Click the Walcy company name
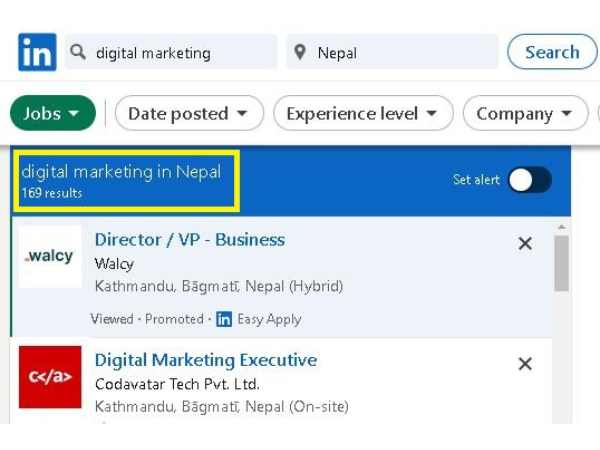The height and width of the screenshot is (450, 600). pyautogui.click(x=114, y=264)
